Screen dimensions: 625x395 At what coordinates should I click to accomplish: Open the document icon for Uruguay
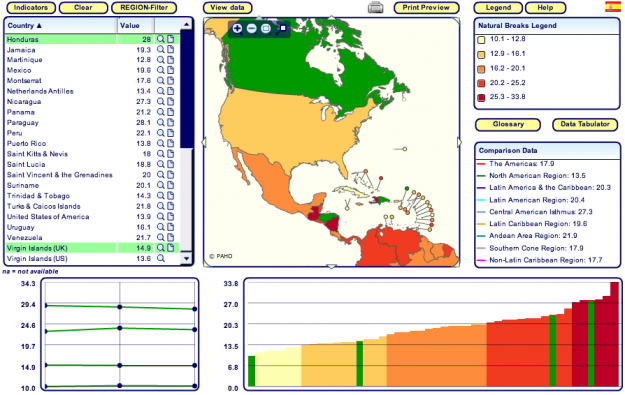click(x=171, y=227)
